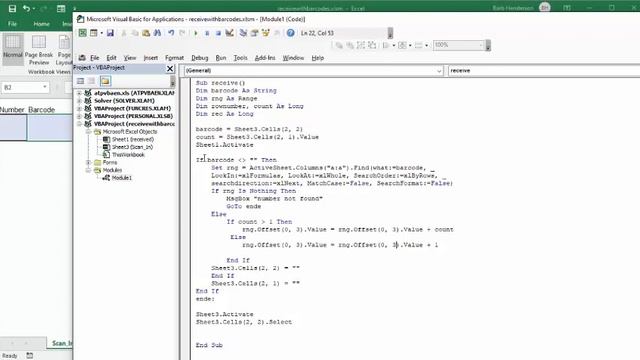Screen dimensions: 640x360
Task: Undo the last edit in VBA editor
Action: pyautogui.click(x=171, y=33)
